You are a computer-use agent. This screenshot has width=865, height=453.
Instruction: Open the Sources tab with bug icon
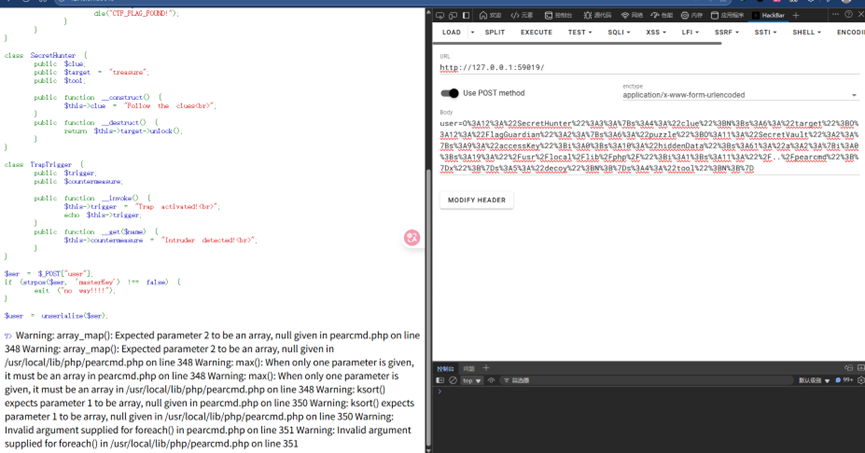point(597,15)
